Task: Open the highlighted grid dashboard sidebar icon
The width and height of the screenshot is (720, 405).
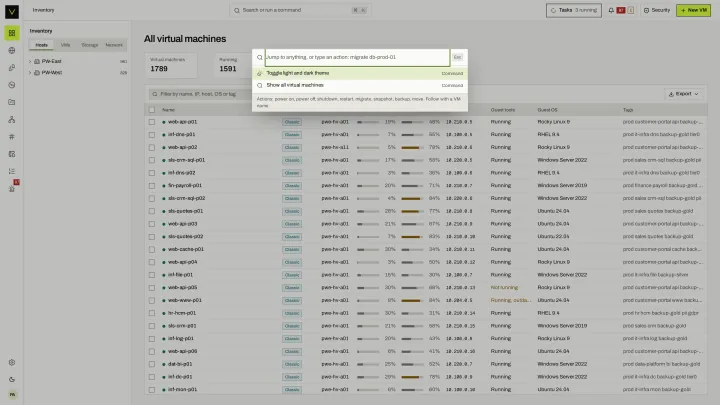Action: [12, 33]
